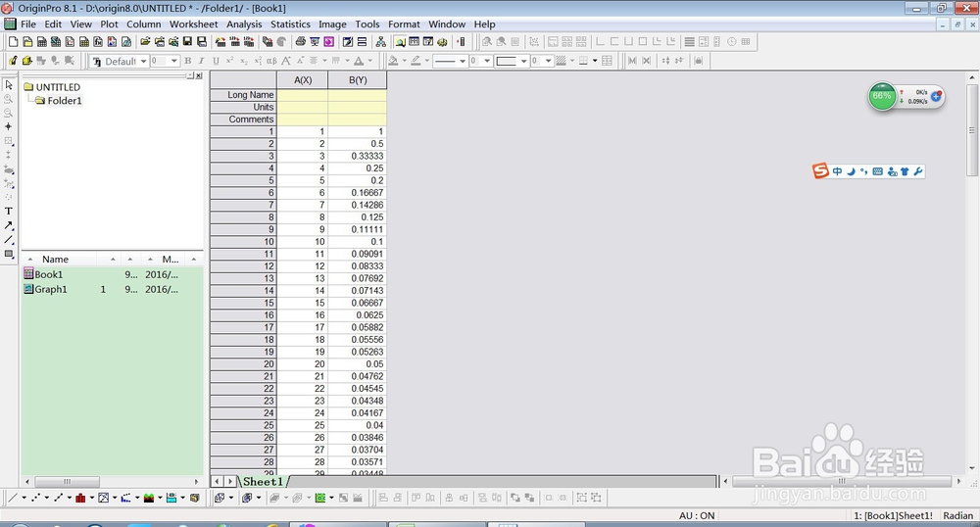
Task: Click the Greek alpha-beta icon
Action: [x=271, y=61]
